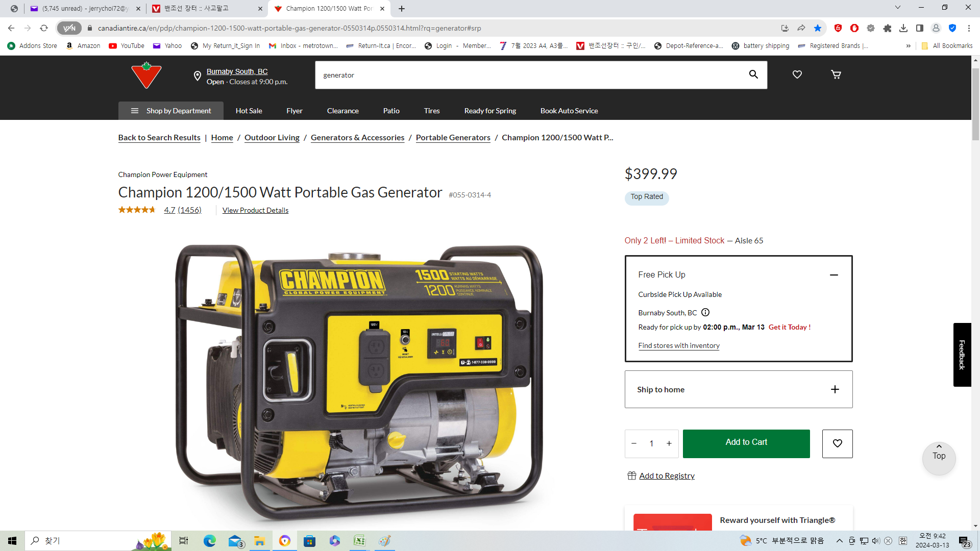980x551 pixels.
Task: Open the 4.7 (1456) reviews link
Action: click(183, 210)
